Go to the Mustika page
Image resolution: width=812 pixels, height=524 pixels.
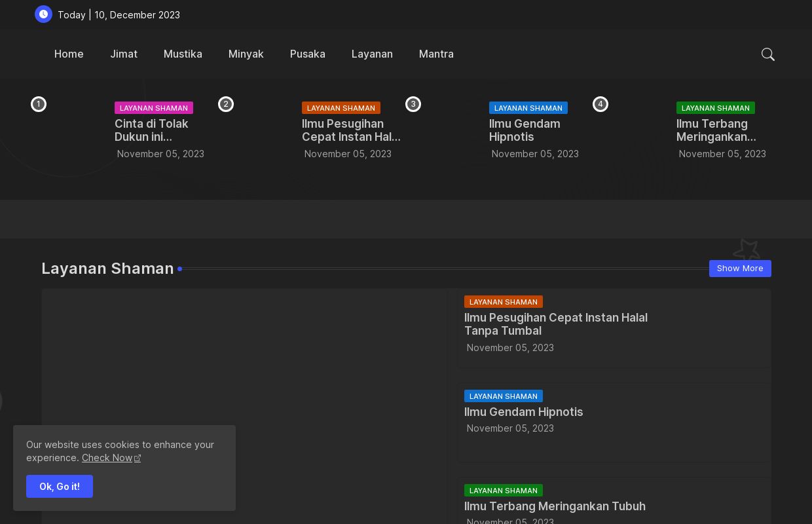point(183,54)
